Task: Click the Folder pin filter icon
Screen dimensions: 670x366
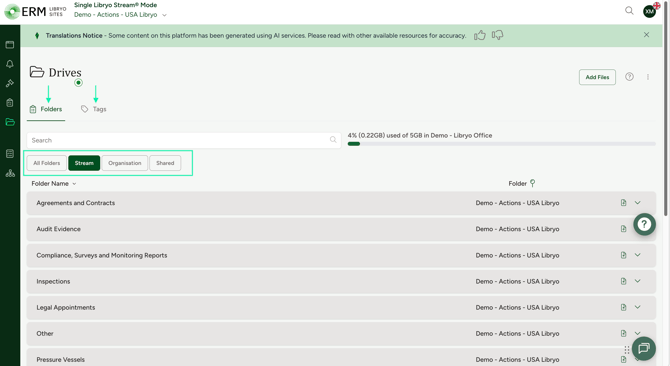Action: point(532,183)
